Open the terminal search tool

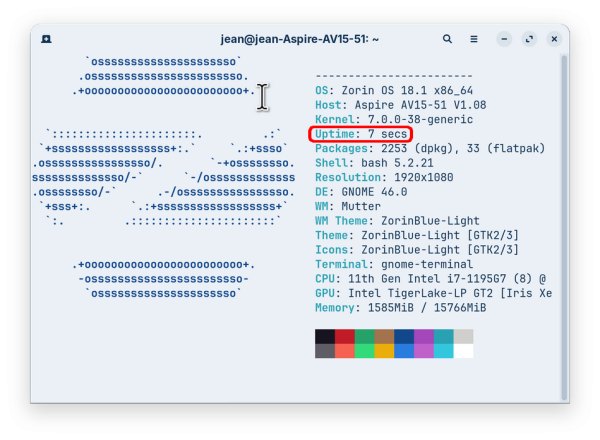[447, 39]
